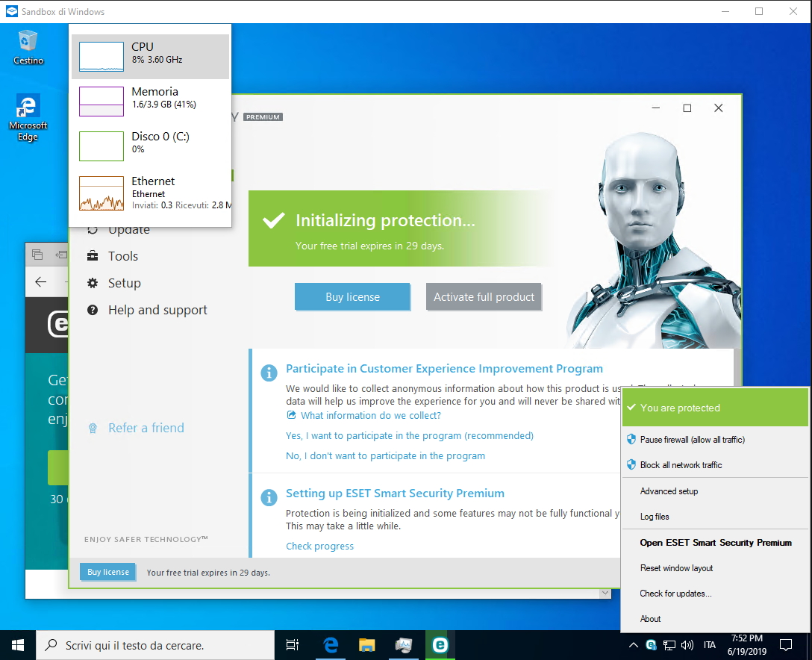Click the tabs overview icon in Edge window
The width and height of the screenshot is (812, 660).
tap(37, 255)
